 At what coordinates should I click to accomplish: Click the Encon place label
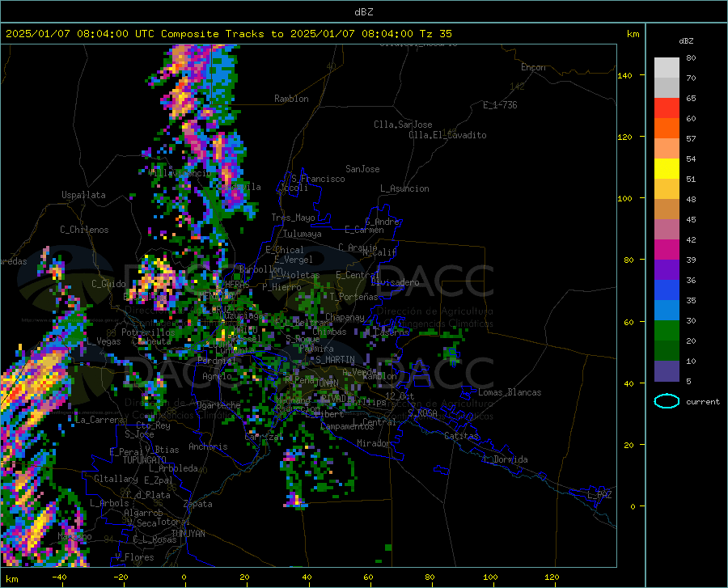534,67
